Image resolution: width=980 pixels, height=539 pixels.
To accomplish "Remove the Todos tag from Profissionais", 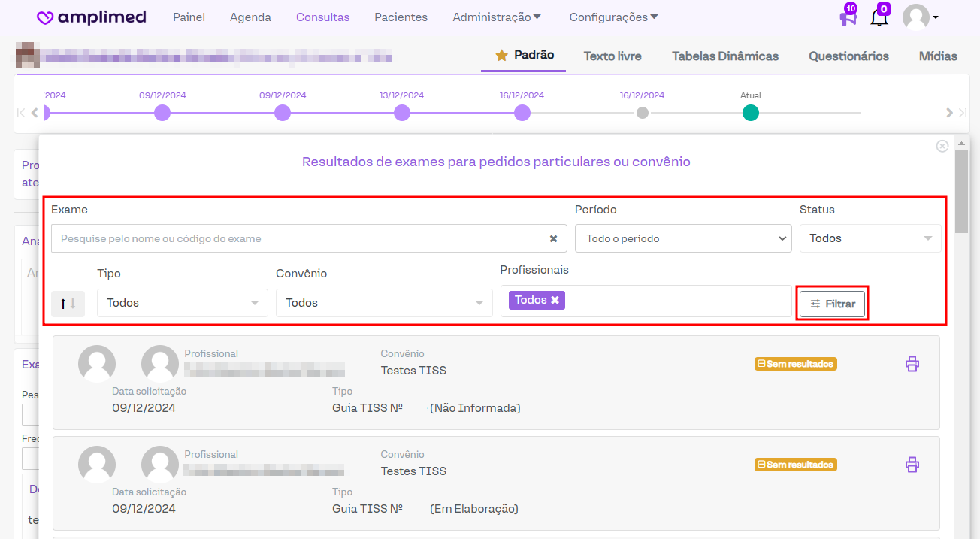I will pos(555,300).
